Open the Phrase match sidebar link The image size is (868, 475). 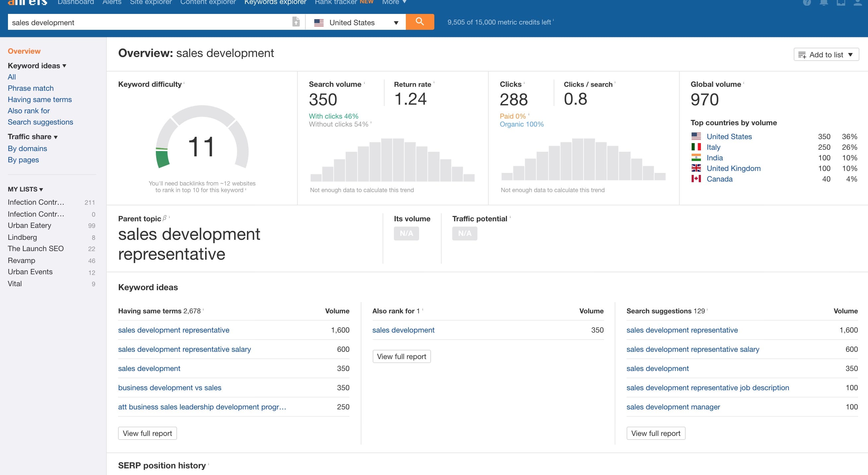click(x=31, y=88)
